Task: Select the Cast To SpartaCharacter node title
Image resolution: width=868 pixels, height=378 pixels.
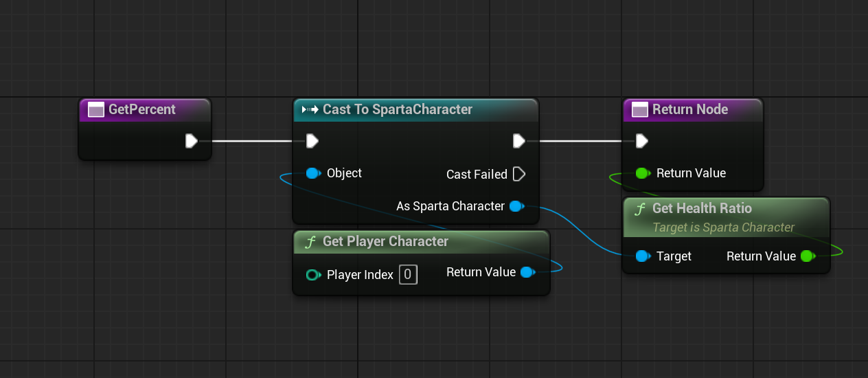Action: (x=398, y=109)
